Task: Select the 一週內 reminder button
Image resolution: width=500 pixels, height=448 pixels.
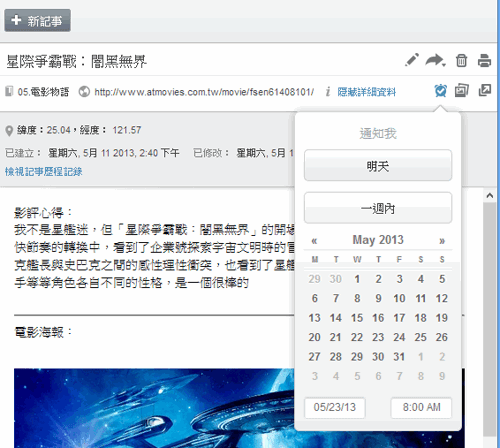Action: (x=378, y=208)
